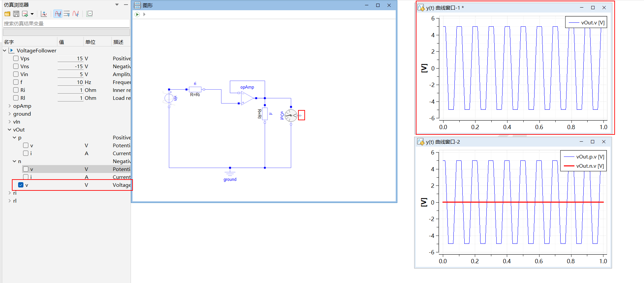Click the blue vOut.v legend color line
Image resolution: width=644 pixels, height=283 pixels.
click(x=574, y=23)
